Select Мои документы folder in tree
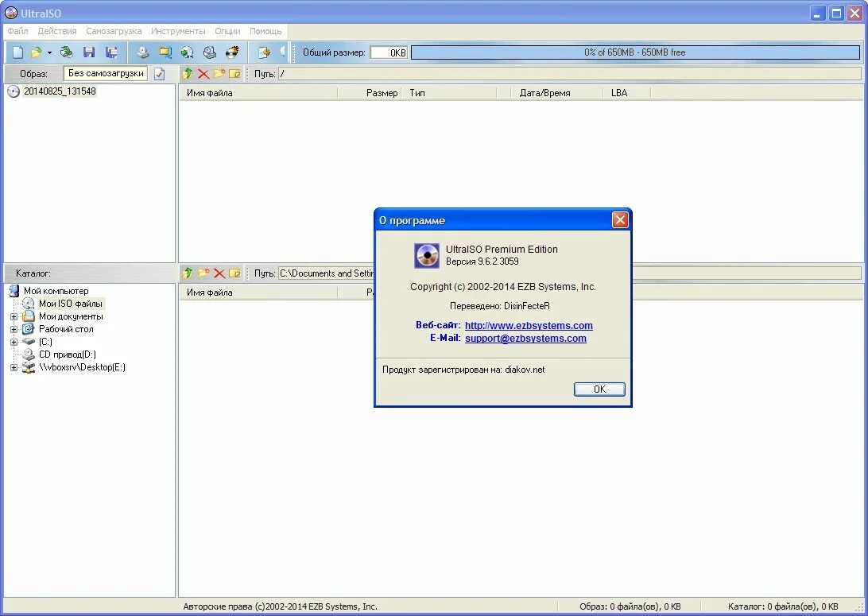The width and height of the screenshot is (868, 616). click(x=71, y=316)
